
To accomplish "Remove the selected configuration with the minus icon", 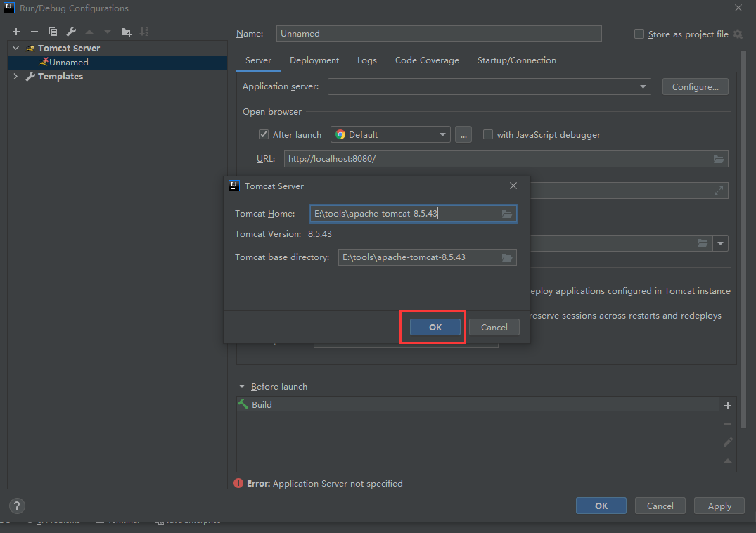I will (x=34, y=32).
